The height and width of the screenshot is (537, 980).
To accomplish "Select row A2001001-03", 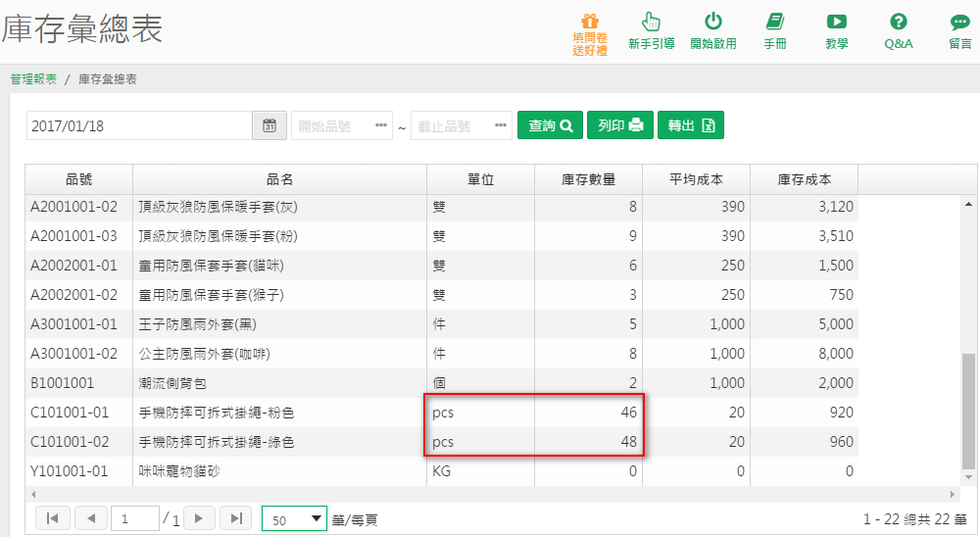I will pyautogui.click(x=442, y=236).
